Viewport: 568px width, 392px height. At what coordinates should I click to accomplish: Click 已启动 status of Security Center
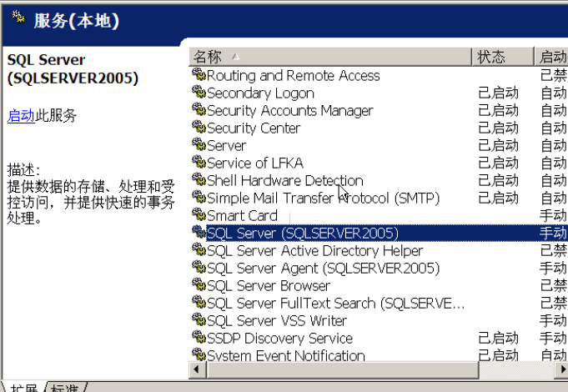point(498,128)
